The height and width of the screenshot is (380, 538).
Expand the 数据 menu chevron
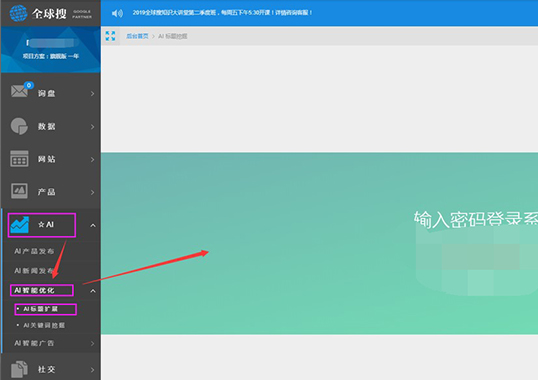tap(92, 127)
